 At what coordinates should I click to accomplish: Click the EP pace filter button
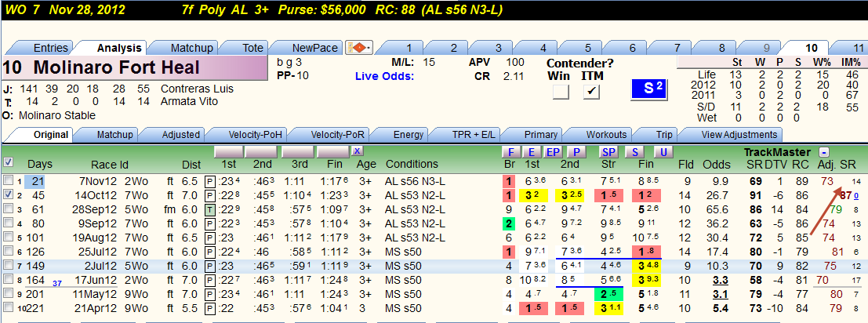coord(552,151)
